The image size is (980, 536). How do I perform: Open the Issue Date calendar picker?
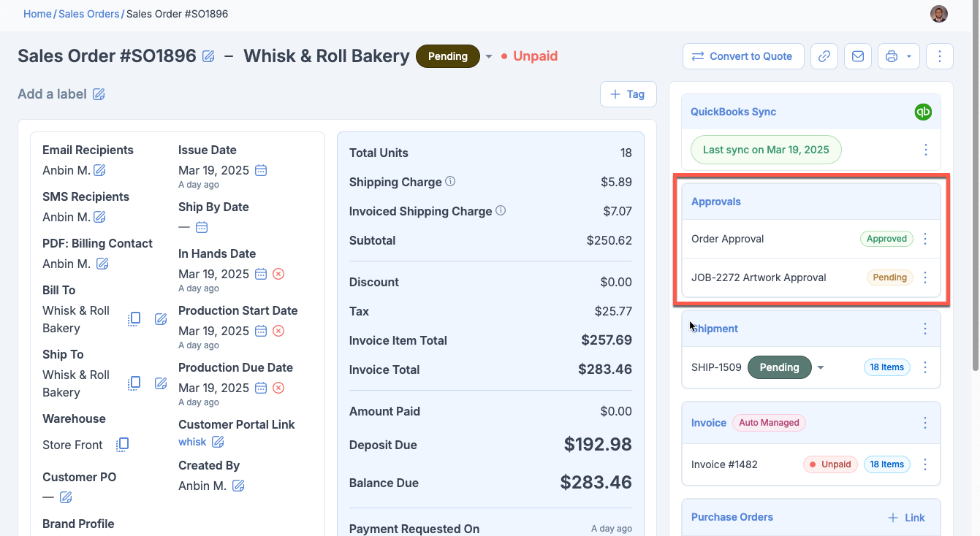(261, 170)
